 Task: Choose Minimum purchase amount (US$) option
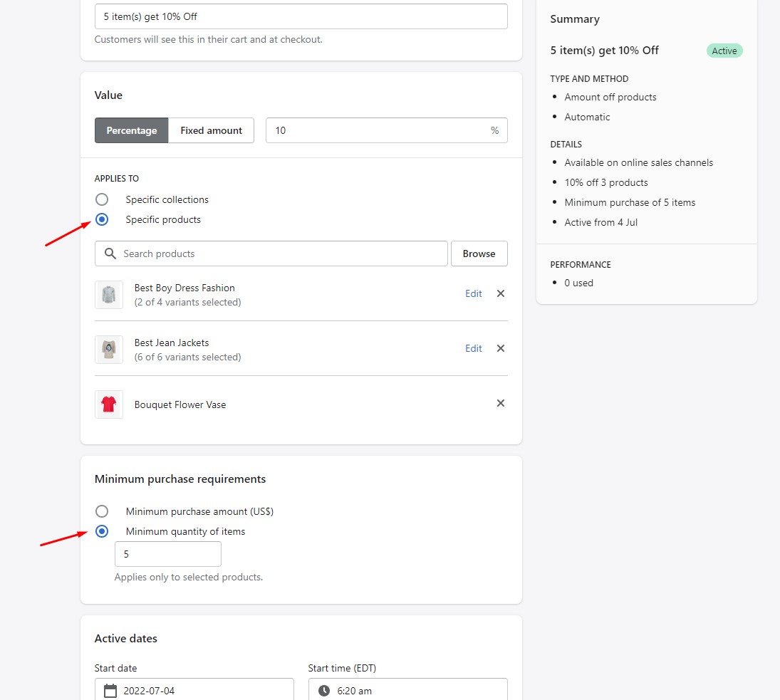pyautogui.click(x=101, y=511)
